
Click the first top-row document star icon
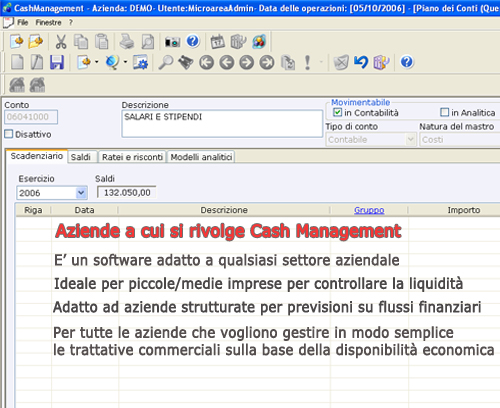(17, 42)
